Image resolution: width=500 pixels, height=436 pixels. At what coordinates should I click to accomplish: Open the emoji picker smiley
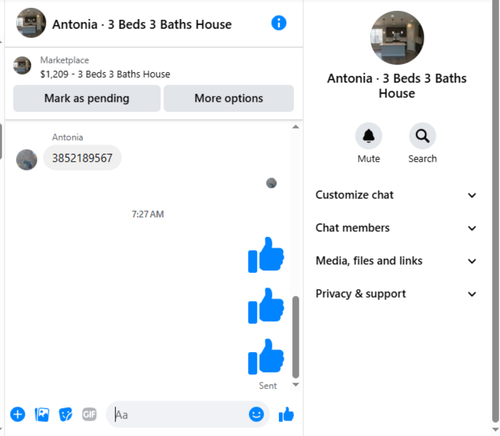[256, 414]
